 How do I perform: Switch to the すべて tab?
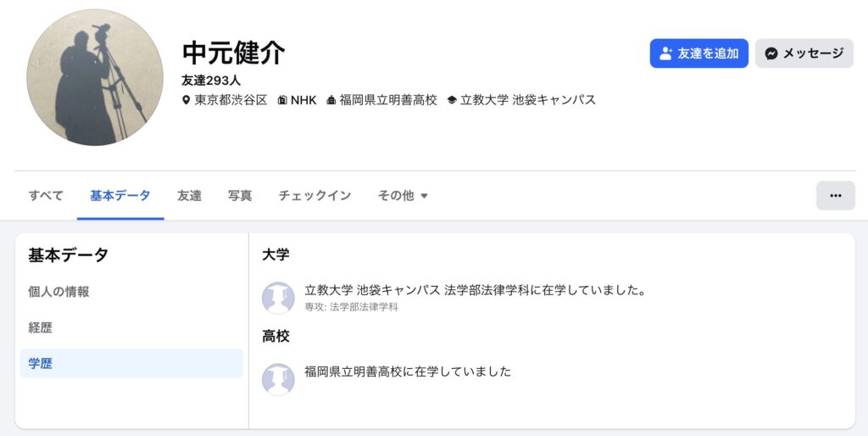click(x=46, y=196)
